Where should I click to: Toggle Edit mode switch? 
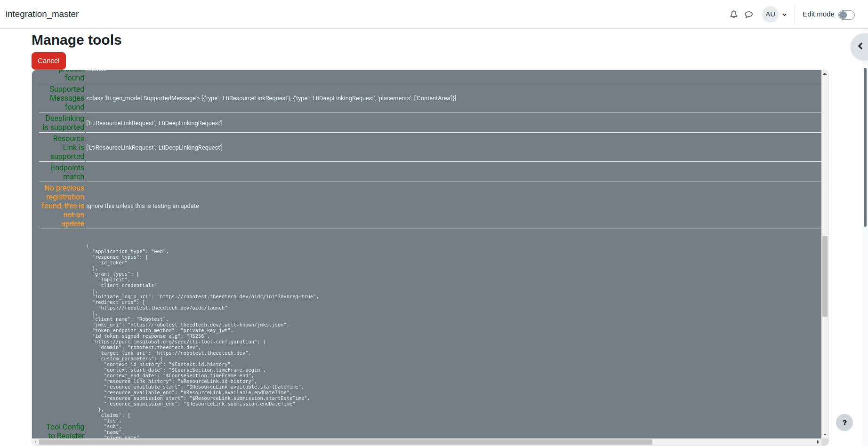point(846,15)
